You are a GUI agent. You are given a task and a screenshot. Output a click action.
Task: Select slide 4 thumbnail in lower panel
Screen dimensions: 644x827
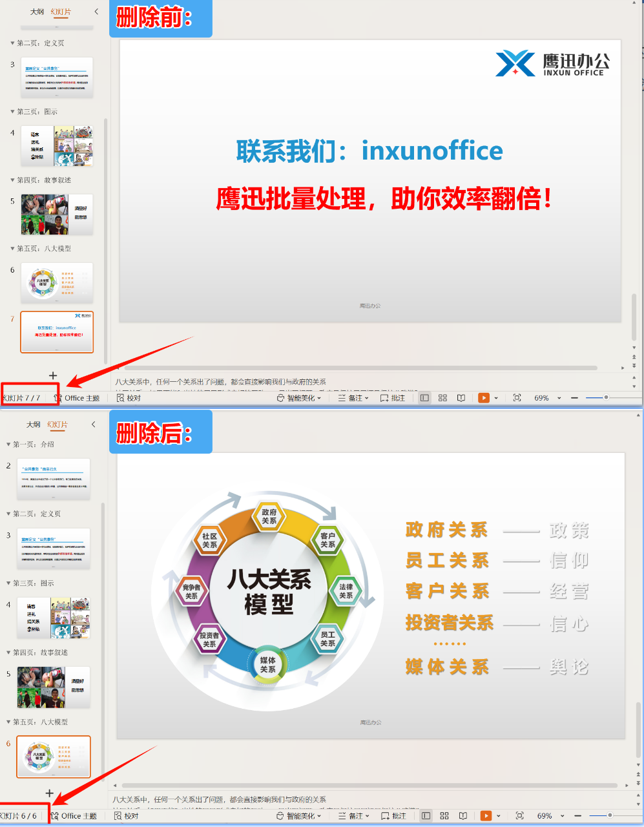[54, 618]
